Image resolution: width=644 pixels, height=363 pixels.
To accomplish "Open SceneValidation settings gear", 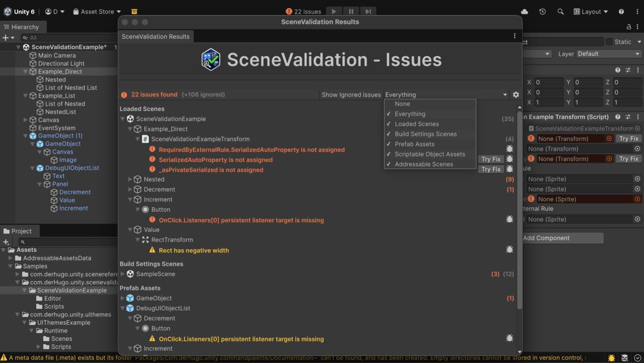I will click(516, 95).
